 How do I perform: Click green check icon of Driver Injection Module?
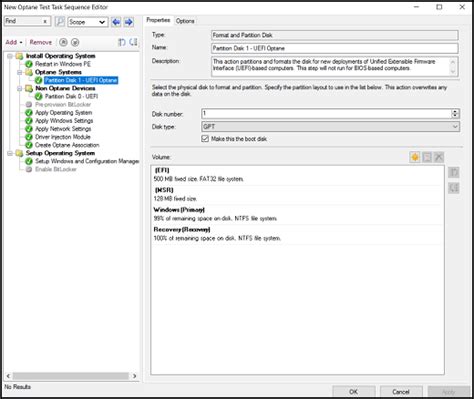click(29, 137)
